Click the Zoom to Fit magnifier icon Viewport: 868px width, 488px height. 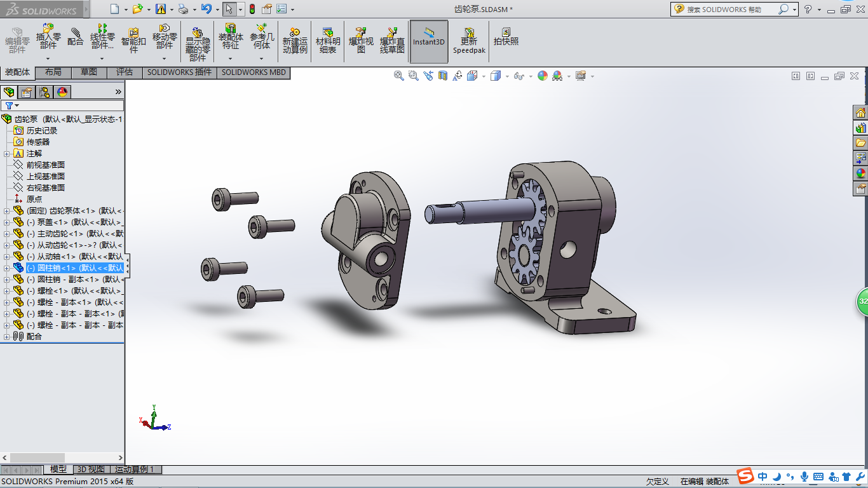[399, 76]
